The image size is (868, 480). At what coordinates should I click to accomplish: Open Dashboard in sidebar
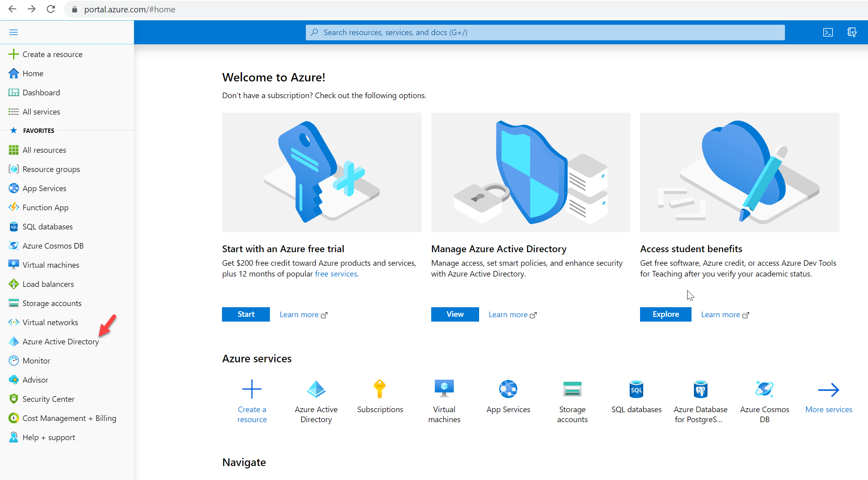tap(41, 93)
